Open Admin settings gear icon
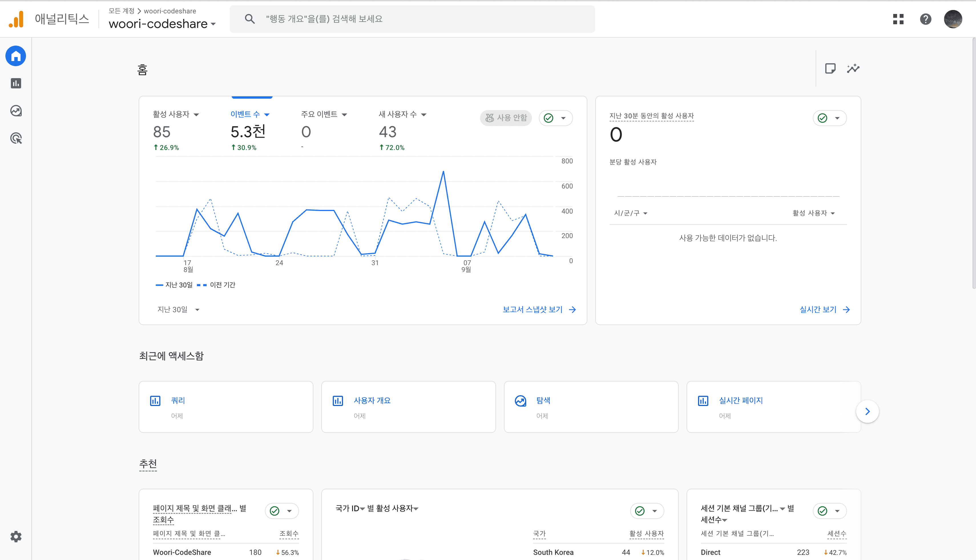Screen dimensions: 976x560 [x=16, y=537]
